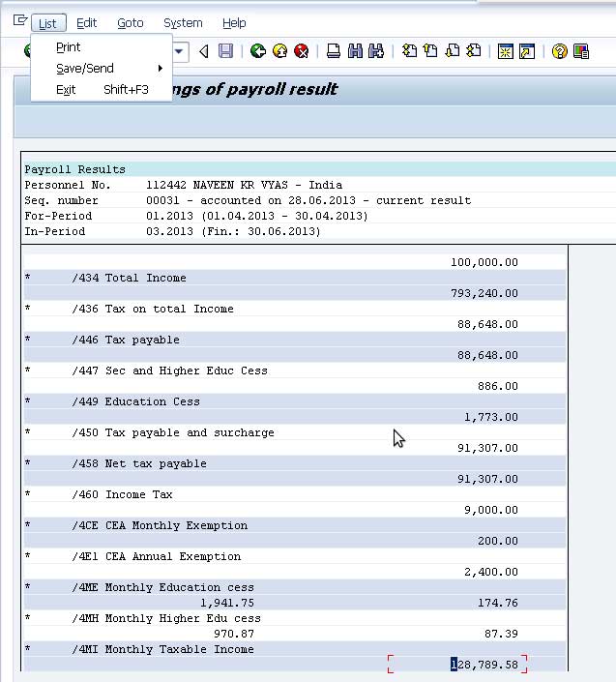
Task: Select the /436 Tax on total Income row
Action: (295, 309)
